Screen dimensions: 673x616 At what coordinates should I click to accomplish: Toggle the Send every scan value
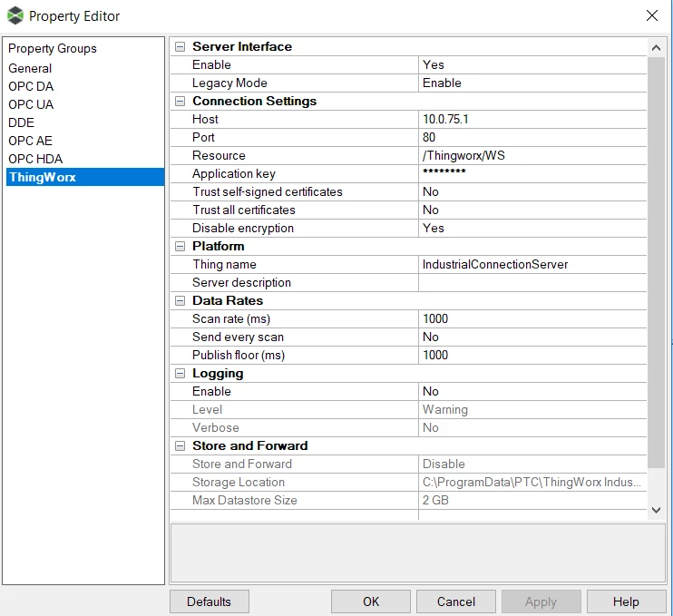pyautogui.click(x=532, y=337)
